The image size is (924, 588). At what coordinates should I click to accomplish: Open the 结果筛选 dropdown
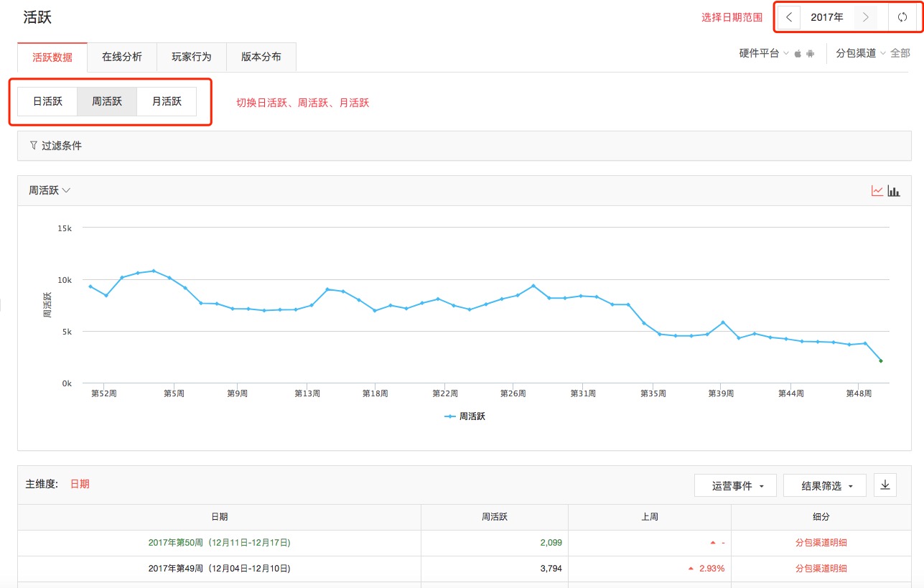click(x=824, y=486)
